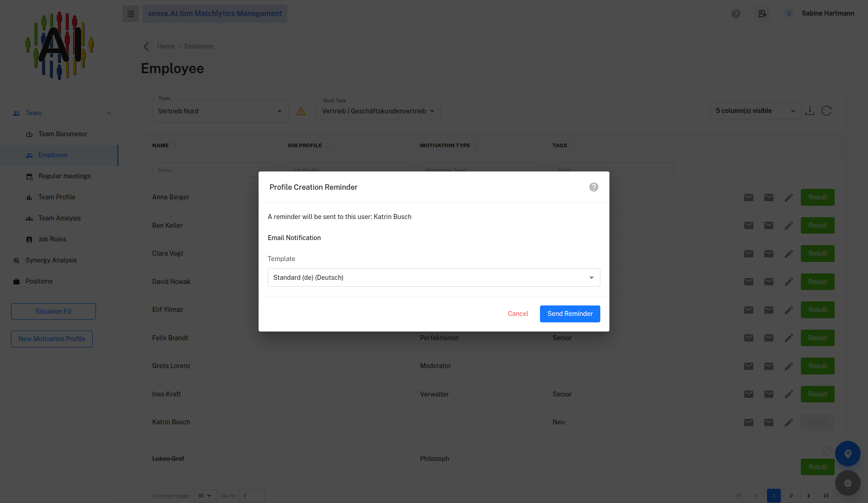This screenshot has width=868, height=503.
Task: Toggle the sidebar menu collapse icon
Action: pyautogui.click(x=131, y=14)
